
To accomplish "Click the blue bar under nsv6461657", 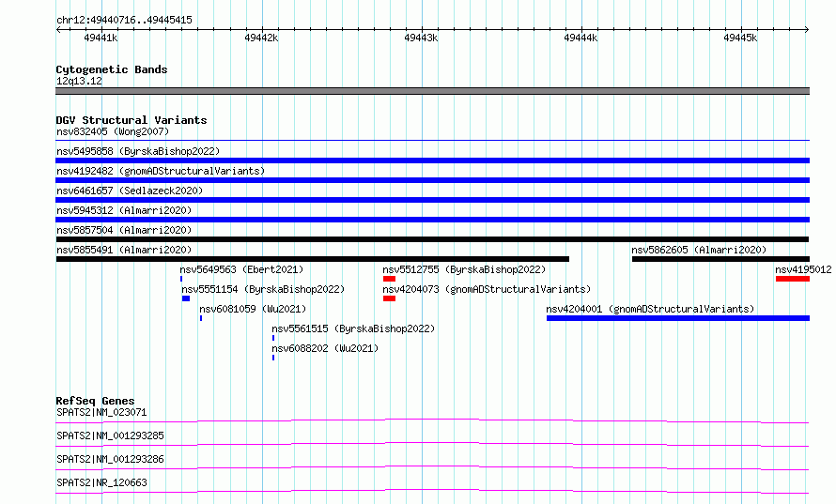I will (432, 200).
